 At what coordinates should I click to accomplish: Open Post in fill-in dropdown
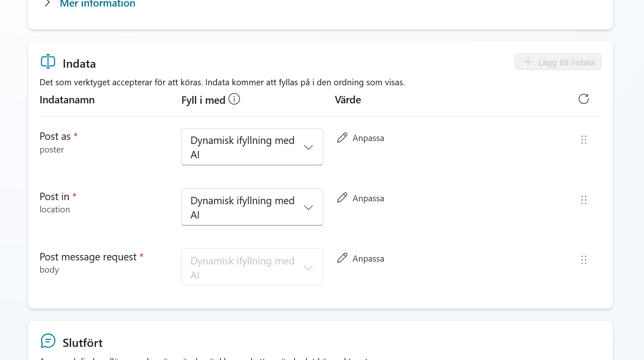252,207
